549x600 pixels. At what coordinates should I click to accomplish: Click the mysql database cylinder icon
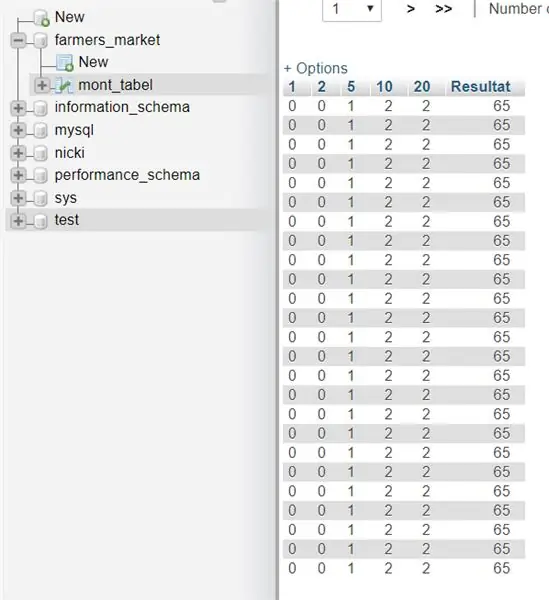tap(41, 130)
